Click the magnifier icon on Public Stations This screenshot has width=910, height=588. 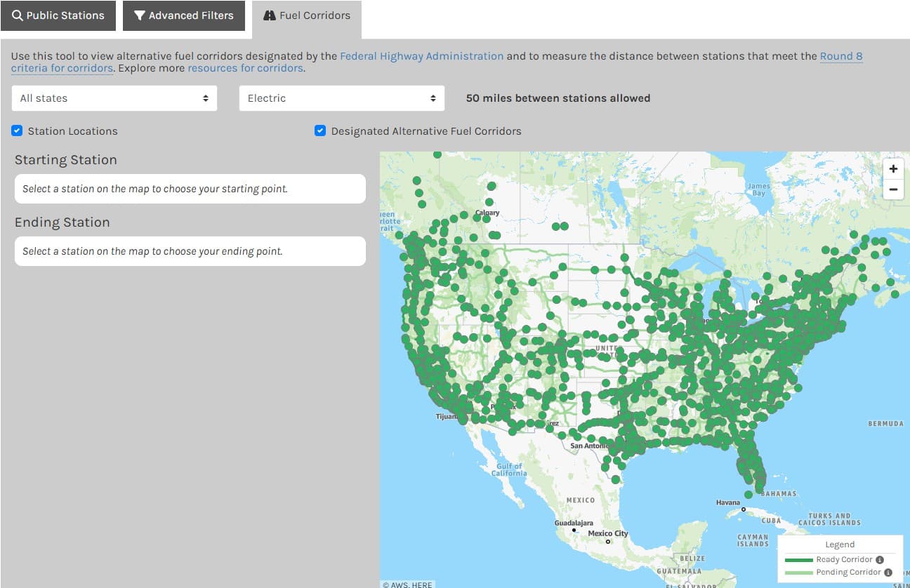pos(18,15)
